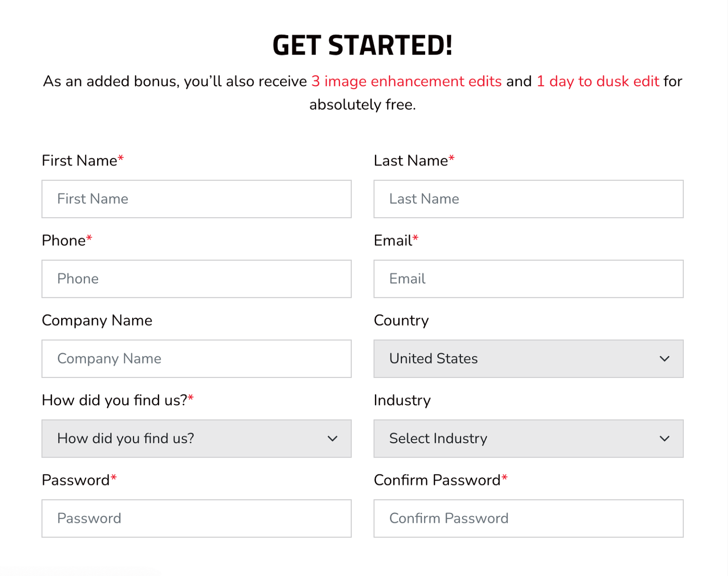Viewport: 728px width, 576px height.
Task: Click the "Country" label above the dropdown
Action: tap(401, 320)
